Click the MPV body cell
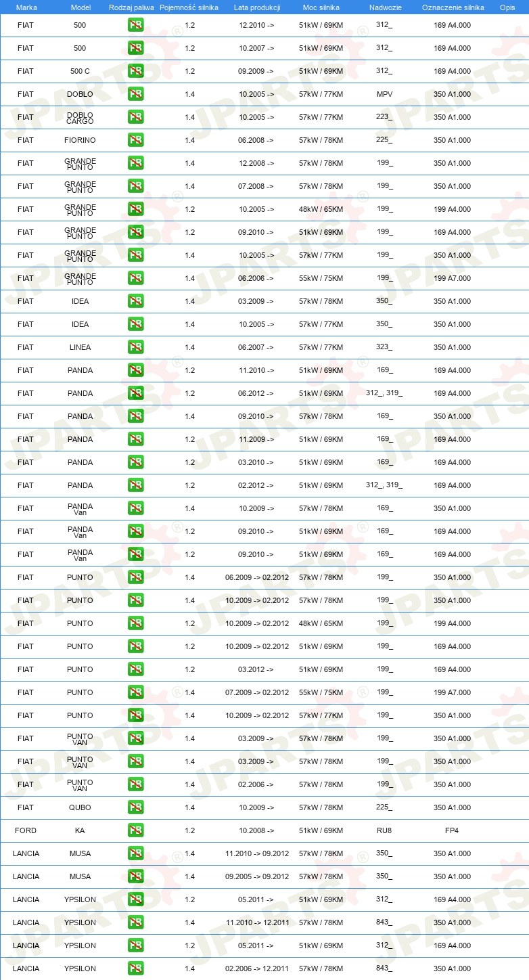 384,94
